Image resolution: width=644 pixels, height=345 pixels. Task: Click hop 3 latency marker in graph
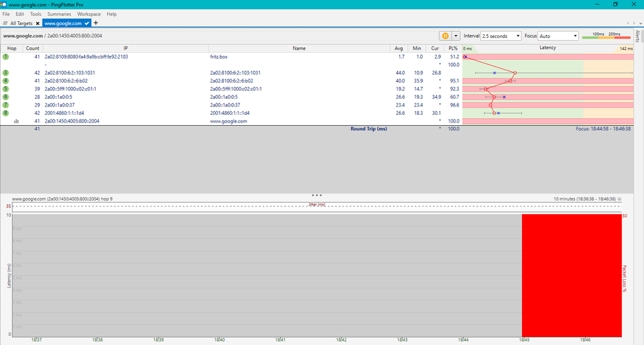point(515,73)
